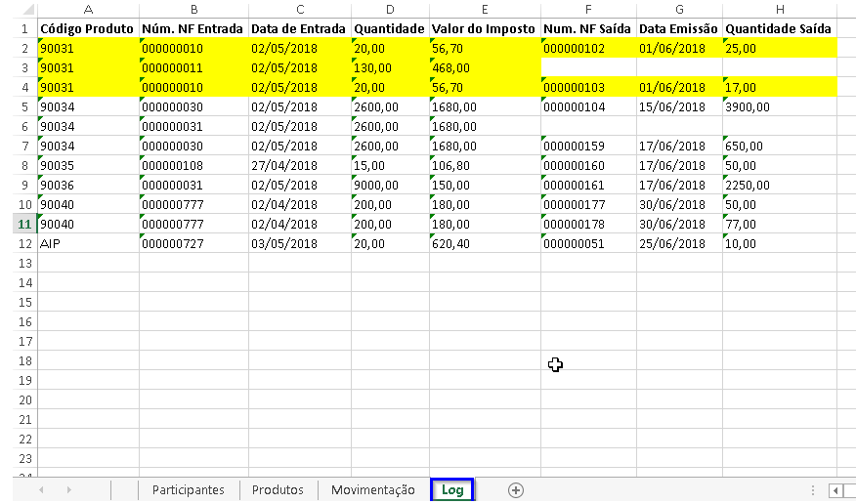Click the horizontal scrollbar left arrow
The height and width of the screenshot is (504, 856).
pos(835,490)
